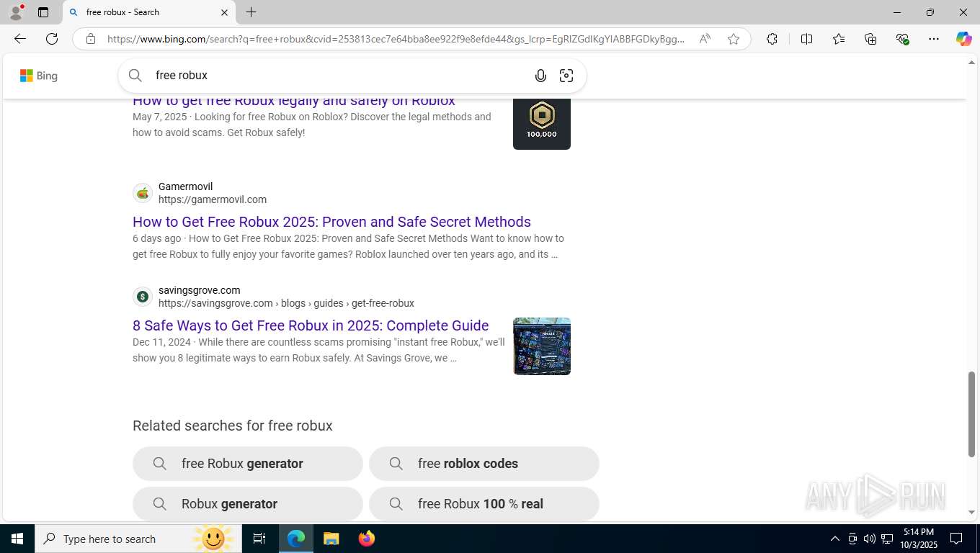Click the Gamermovil site favicon
Viewport: 980px width, 553px height.
tap(143, 193)
